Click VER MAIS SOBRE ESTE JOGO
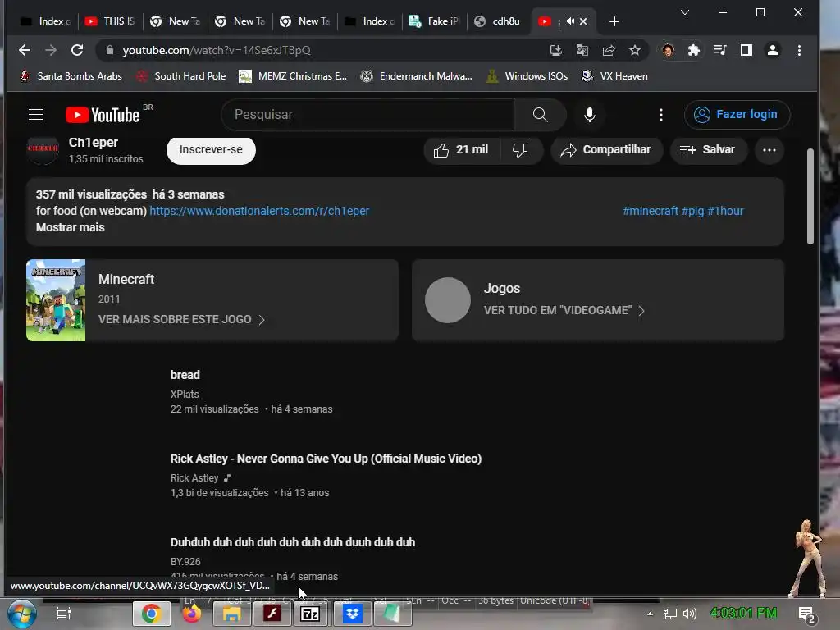 click(x=181, y=319)
